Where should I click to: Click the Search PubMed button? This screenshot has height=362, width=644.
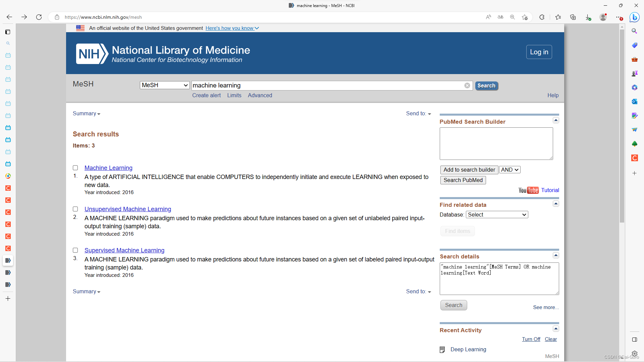(463, 180)
